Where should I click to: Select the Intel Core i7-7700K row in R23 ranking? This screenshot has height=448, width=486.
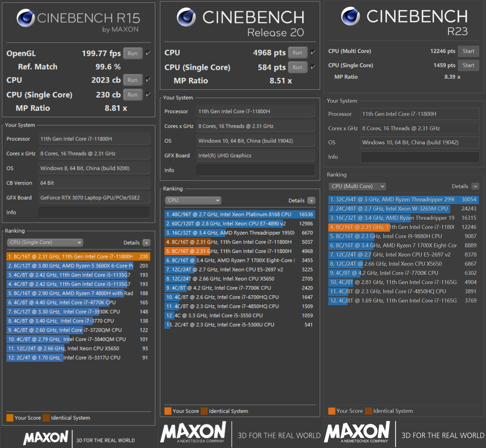pos(404,273)
